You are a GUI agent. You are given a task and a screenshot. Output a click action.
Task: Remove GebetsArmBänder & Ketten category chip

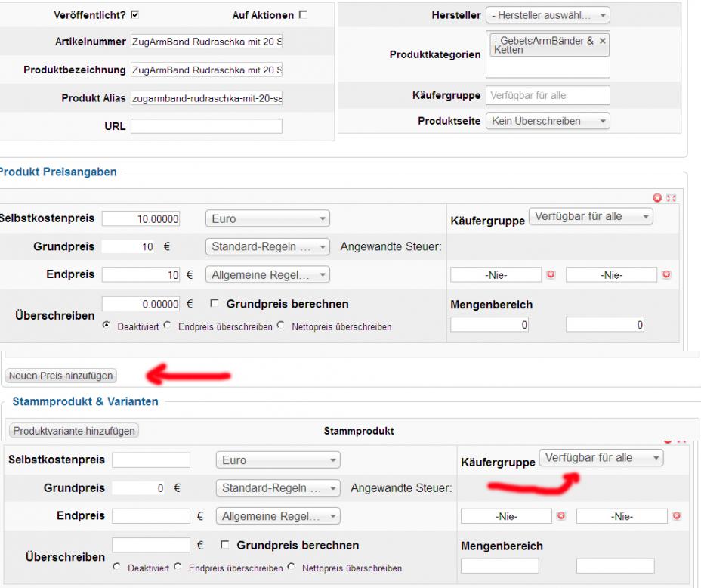(x=602, y=42)
